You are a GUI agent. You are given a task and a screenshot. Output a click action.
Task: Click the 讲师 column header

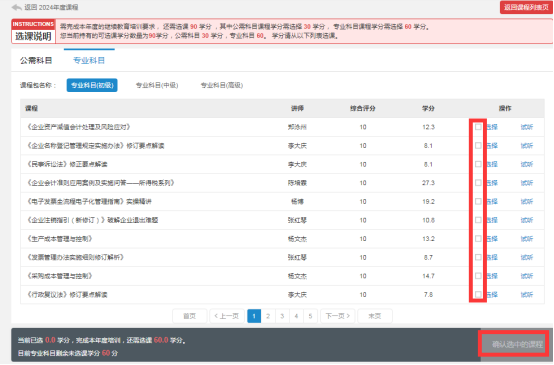[297, 108]
